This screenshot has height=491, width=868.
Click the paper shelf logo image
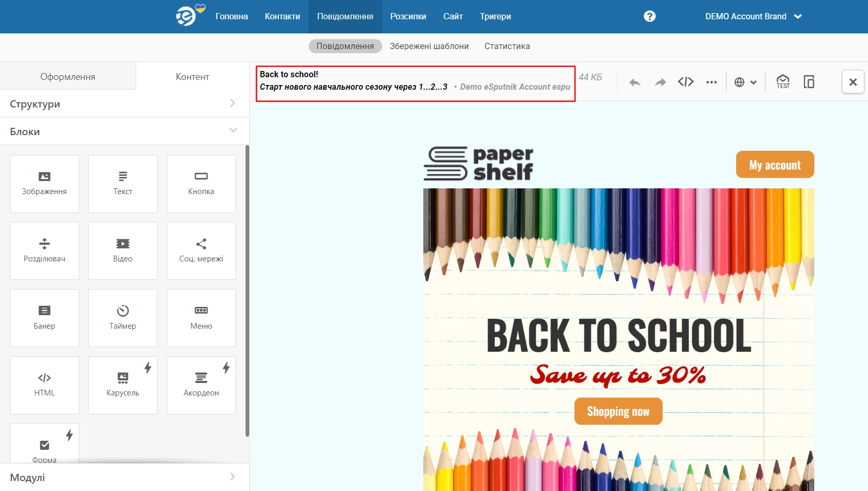tap(478, 164)
